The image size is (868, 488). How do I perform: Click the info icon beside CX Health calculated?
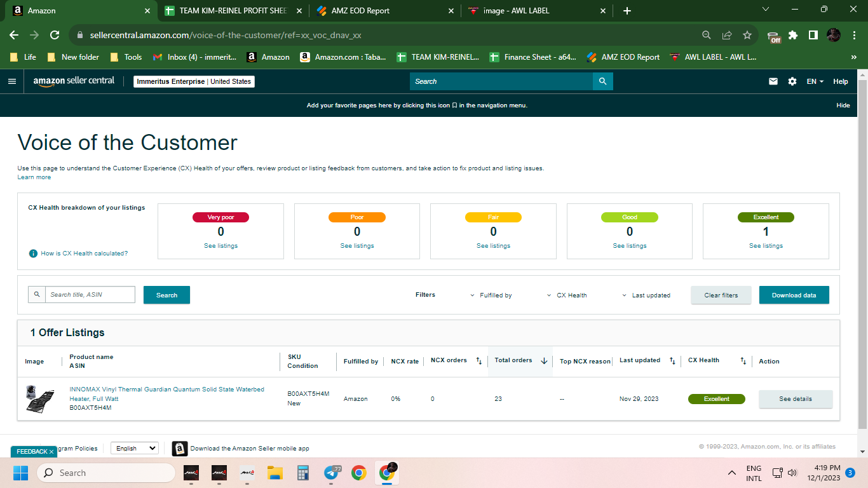(x=33, y=254)
